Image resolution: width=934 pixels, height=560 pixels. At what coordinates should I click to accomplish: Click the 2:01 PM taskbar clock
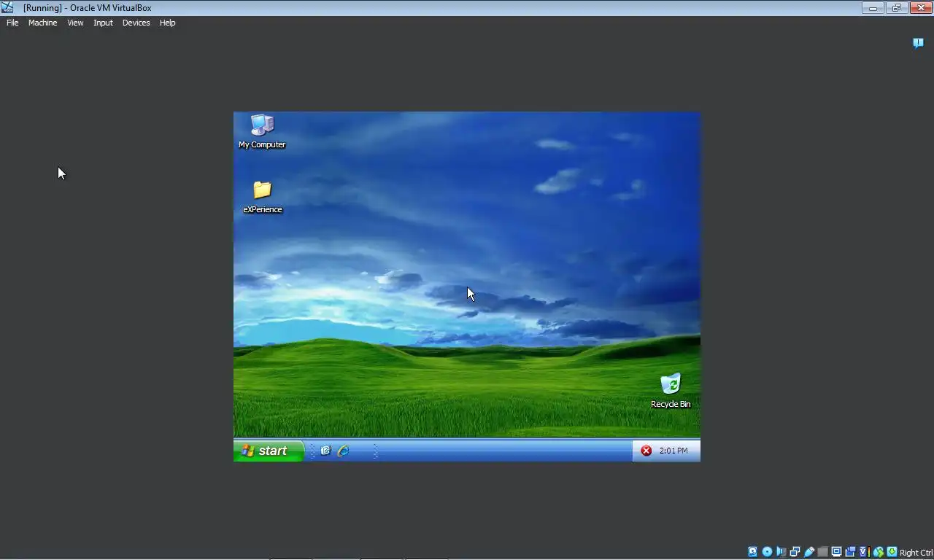[x=674, y=451]
